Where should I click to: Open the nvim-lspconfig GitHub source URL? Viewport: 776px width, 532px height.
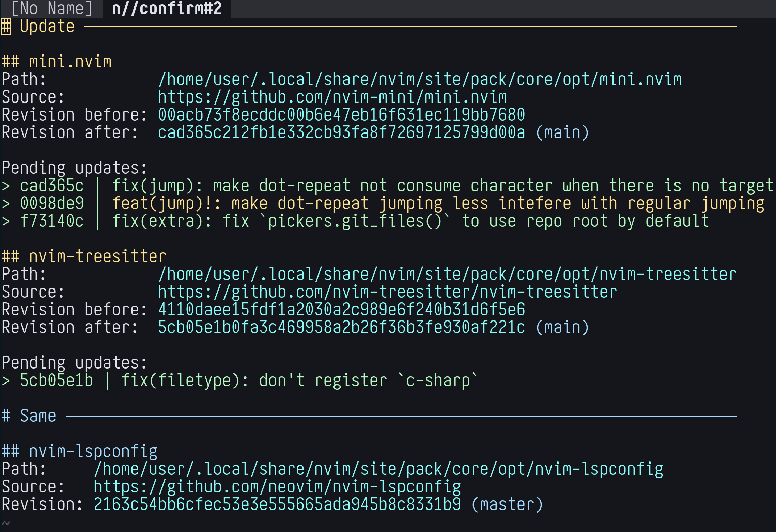point(277,487)
